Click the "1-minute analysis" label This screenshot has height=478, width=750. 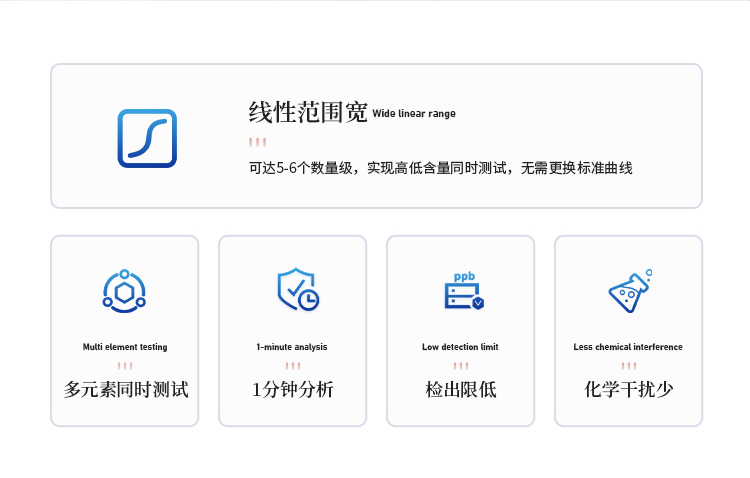coord(292,347)
